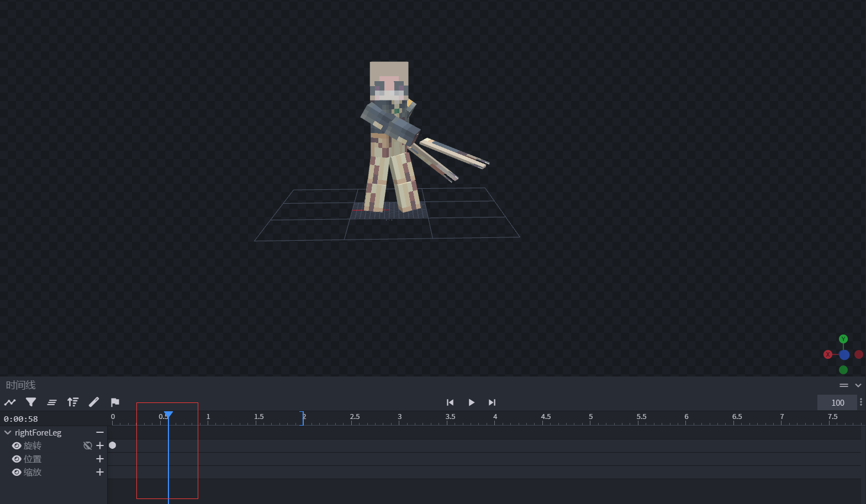Toggle the graph editor view

click(10, 402)
